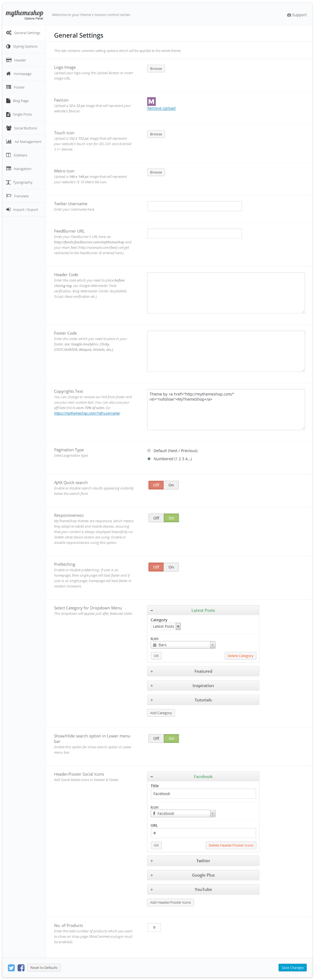The width and height of the screenshot is (314, 980).
Task: Switch Responsiveness to Off
Action: coord(156,518)
